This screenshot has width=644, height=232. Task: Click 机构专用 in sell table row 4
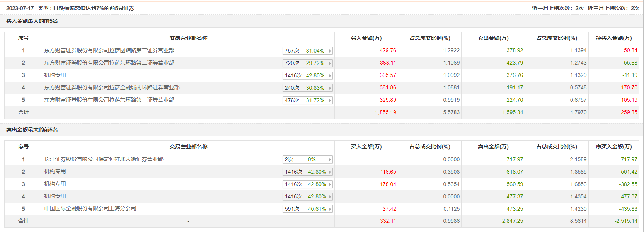[x=55, y=196]
